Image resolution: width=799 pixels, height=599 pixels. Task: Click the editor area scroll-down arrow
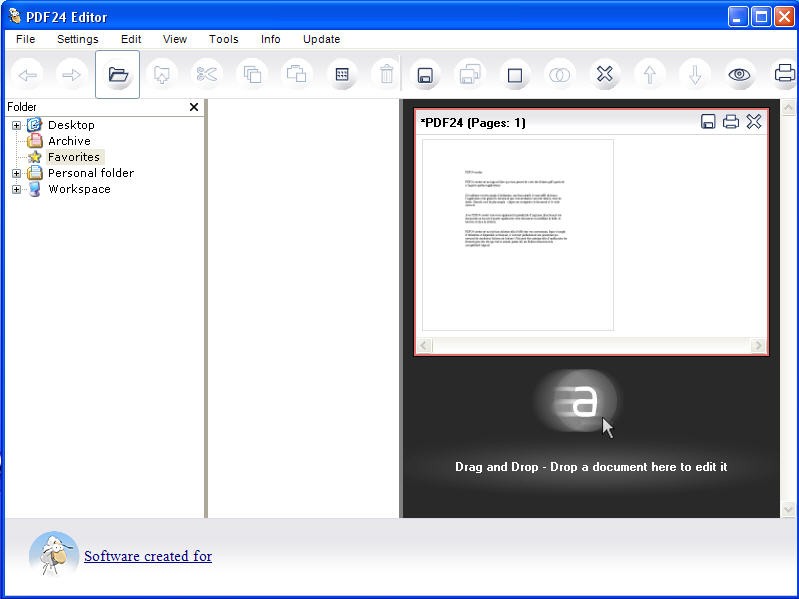(788, 510)
